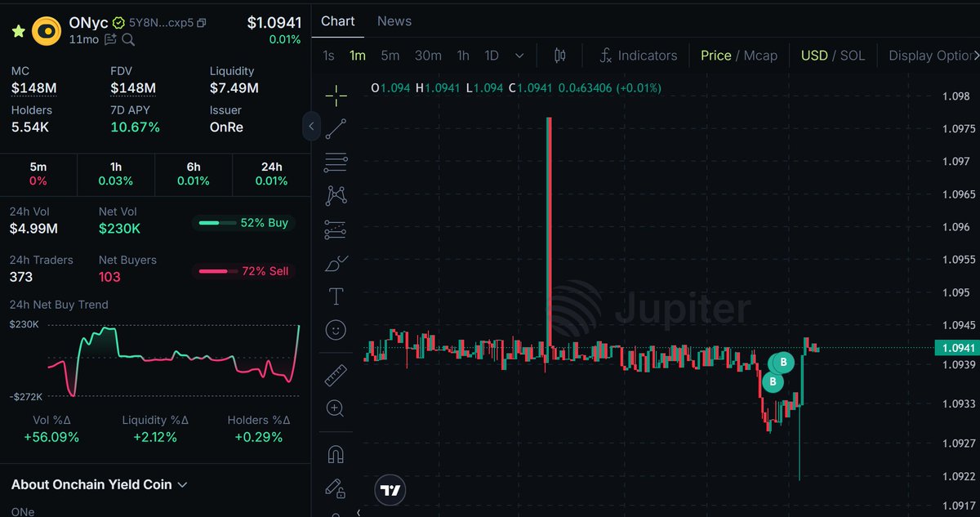Viewport: 980px width, 517px height.
Task: Open Display Options menu
Action: [x=934, y=56]
